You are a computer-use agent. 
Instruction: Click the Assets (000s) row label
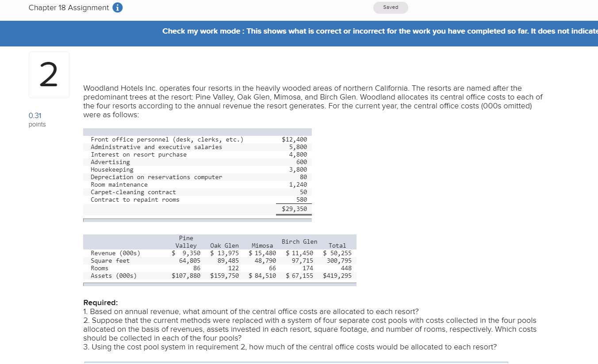click(114, 276)
